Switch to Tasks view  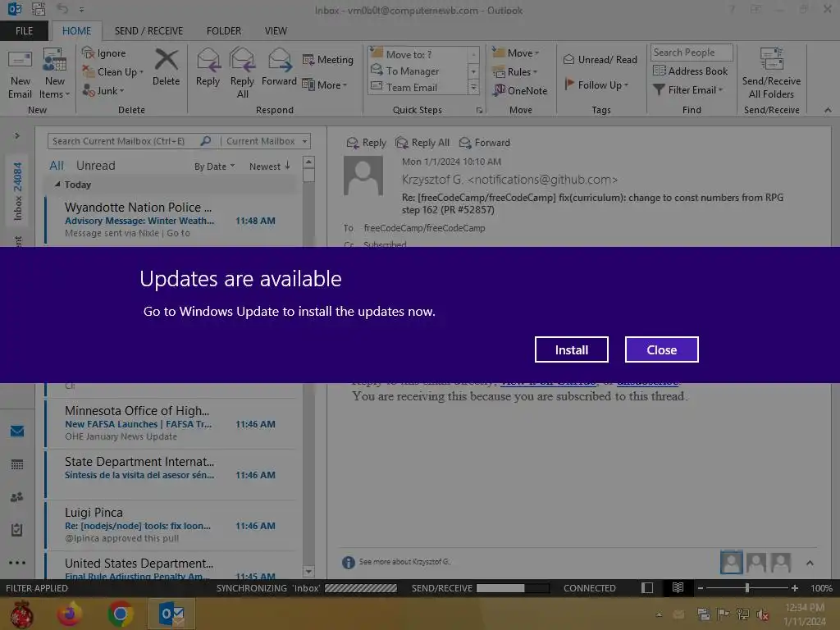(17, 530)
